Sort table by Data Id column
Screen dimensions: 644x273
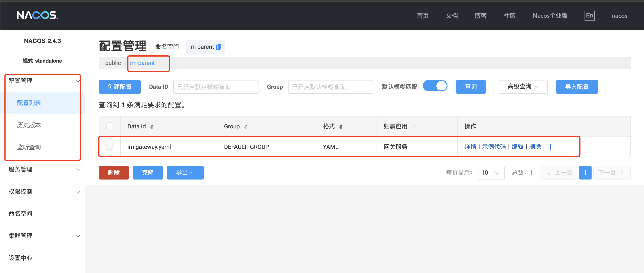152,127
